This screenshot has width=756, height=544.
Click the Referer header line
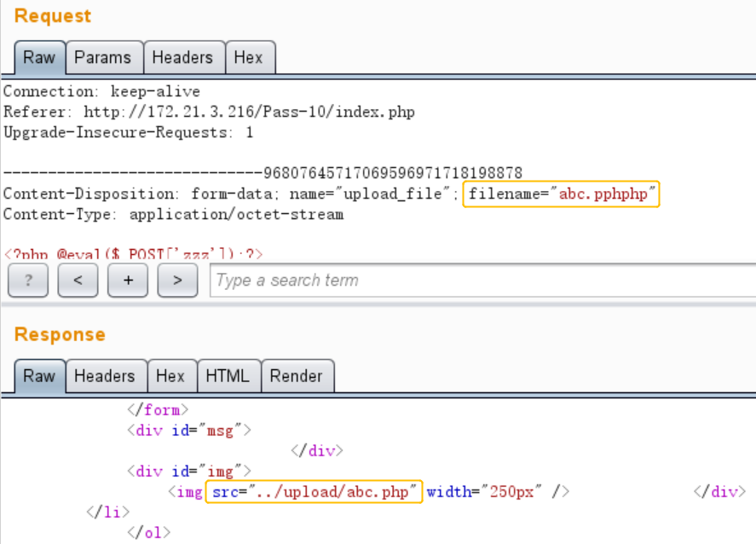point(210,112)
